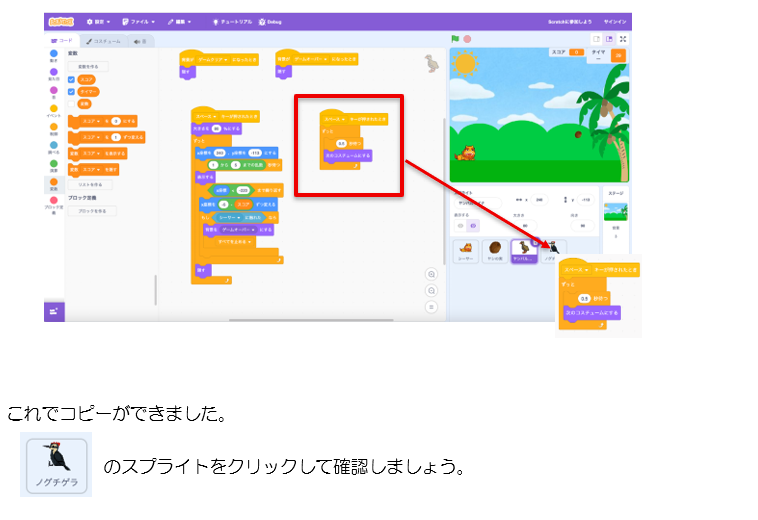Switch stage to fullscreen mode

point(623,39)
